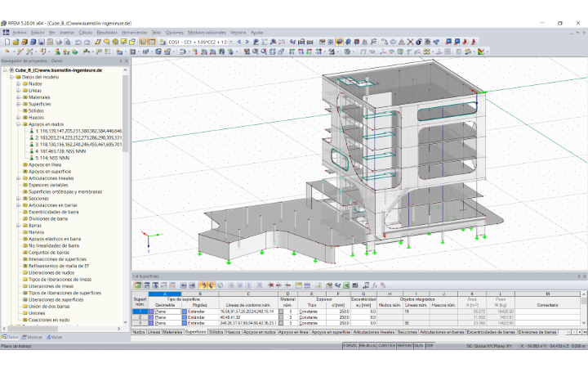Open the Módulos adicionales menu

coord(207,33)
